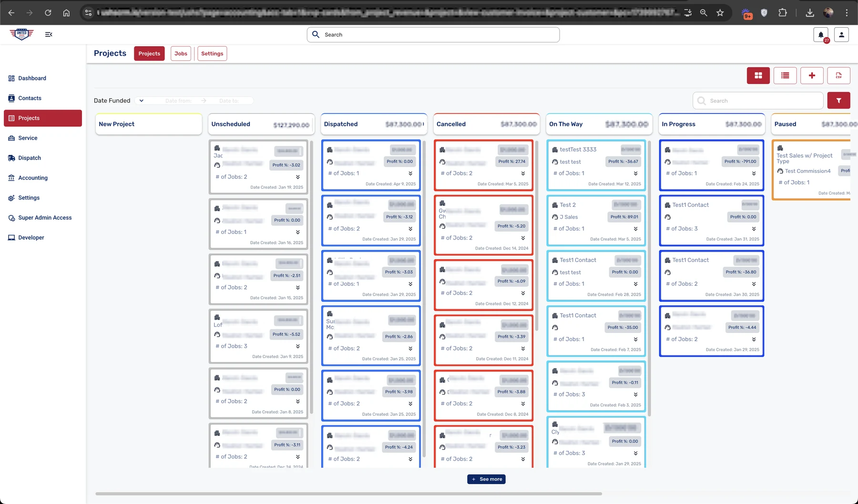
Task: Open the Jobs tab
Action: tap(181, 53)
